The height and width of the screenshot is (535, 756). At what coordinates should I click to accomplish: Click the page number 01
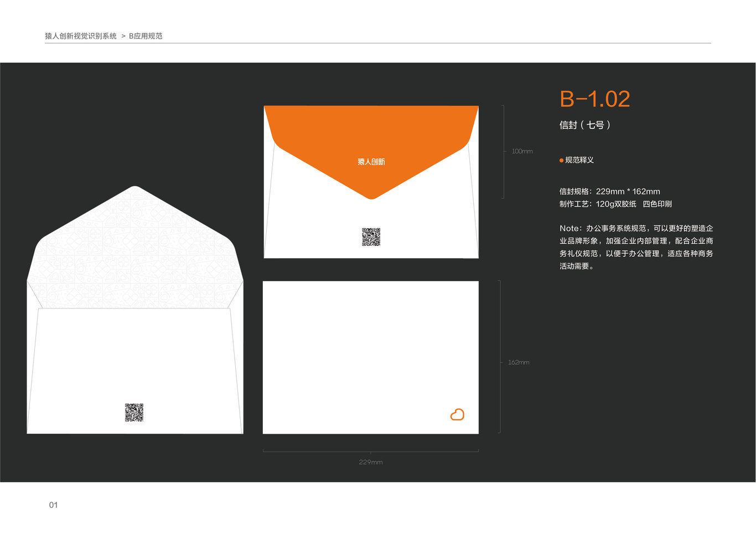click(54, 505)
